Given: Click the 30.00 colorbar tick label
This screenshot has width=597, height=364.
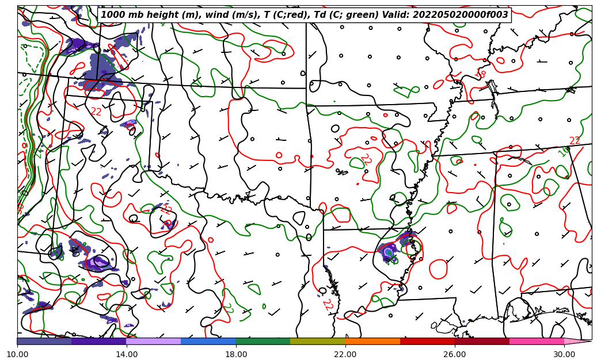Looking at the screenshot, I should (564, 354).
